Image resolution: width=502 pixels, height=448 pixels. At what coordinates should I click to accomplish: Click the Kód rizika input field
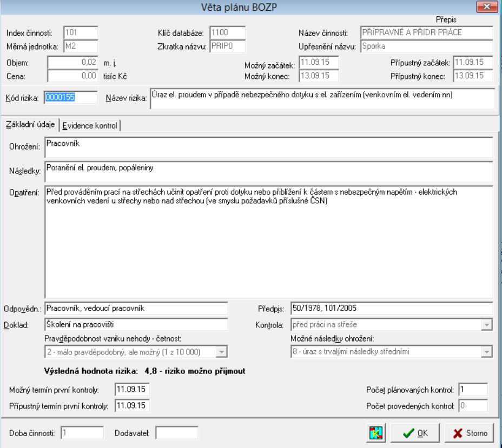pos(70,97)
